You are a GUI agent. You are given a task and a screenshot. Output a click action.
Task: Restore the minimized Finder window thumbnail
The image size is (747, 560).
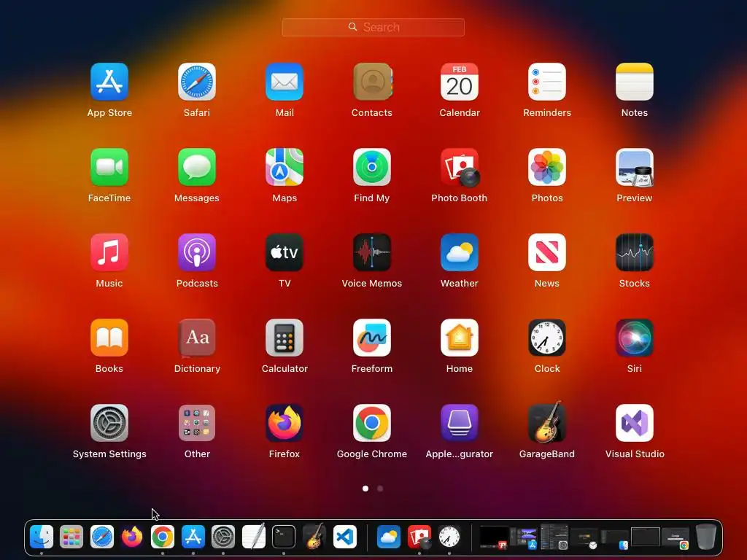pos(614,539)
